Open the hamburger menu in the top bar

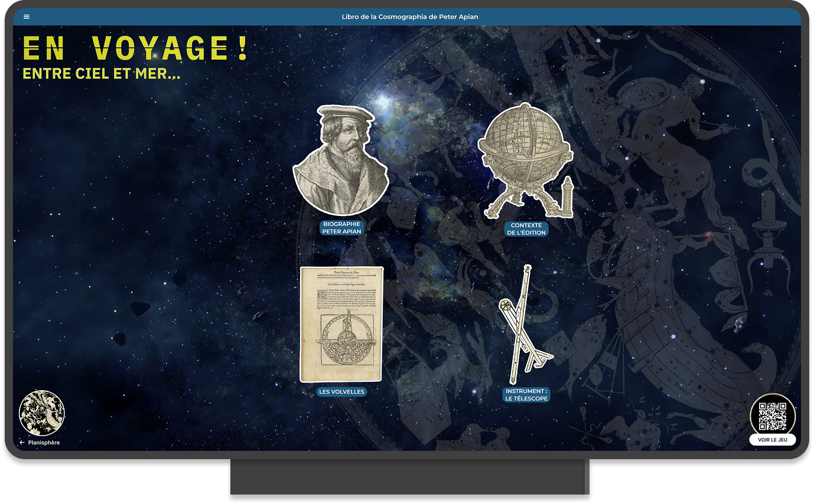point(27,17)
